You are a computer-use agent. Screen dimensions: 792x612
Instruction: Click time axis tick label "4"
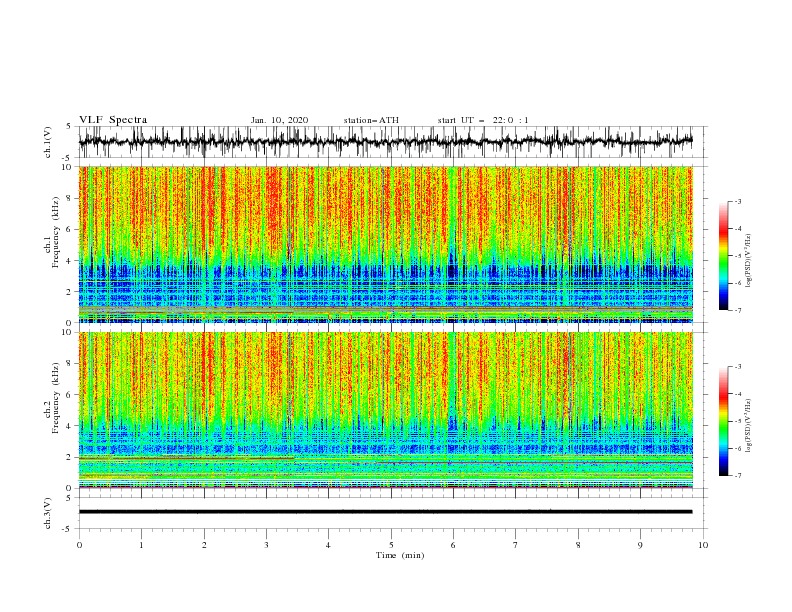click(328, 545)
